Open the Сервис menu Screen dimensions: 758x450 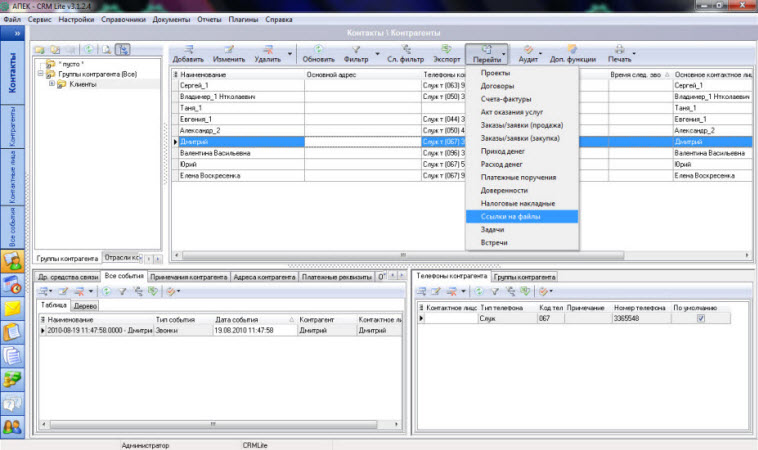tap(40, 20)
